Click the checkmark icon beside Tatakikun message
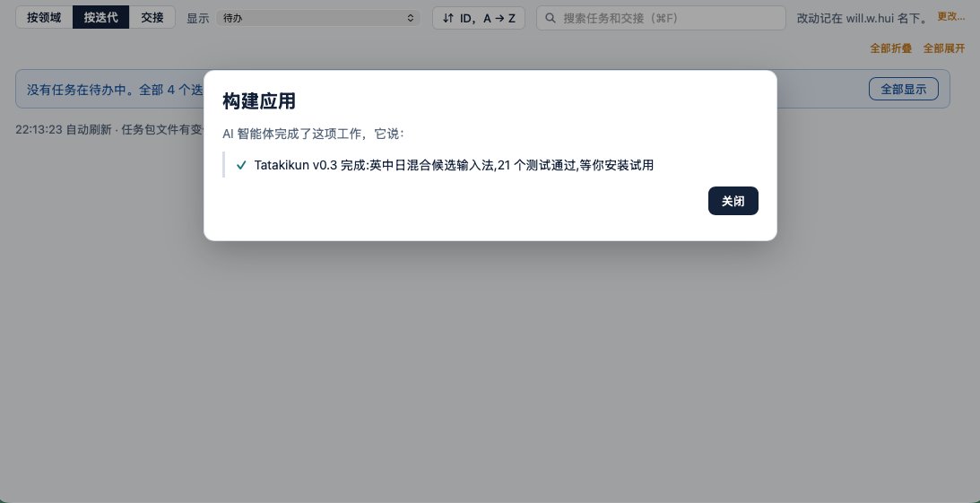The image size is (980, 503). [241, 166]
